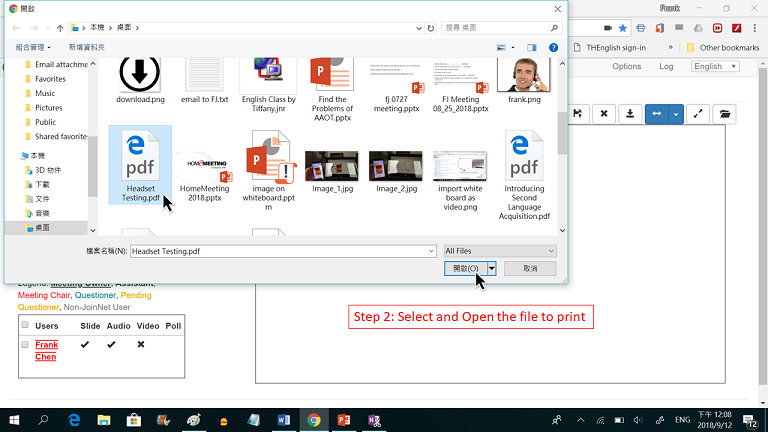The image size is (768, 432).
Task: Open the All Files type dropdown
Action: (x=499, y=251)
